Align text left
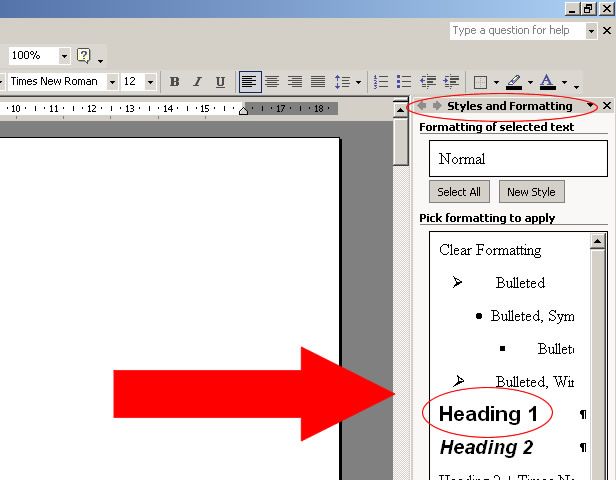 (x=249, y=82)
